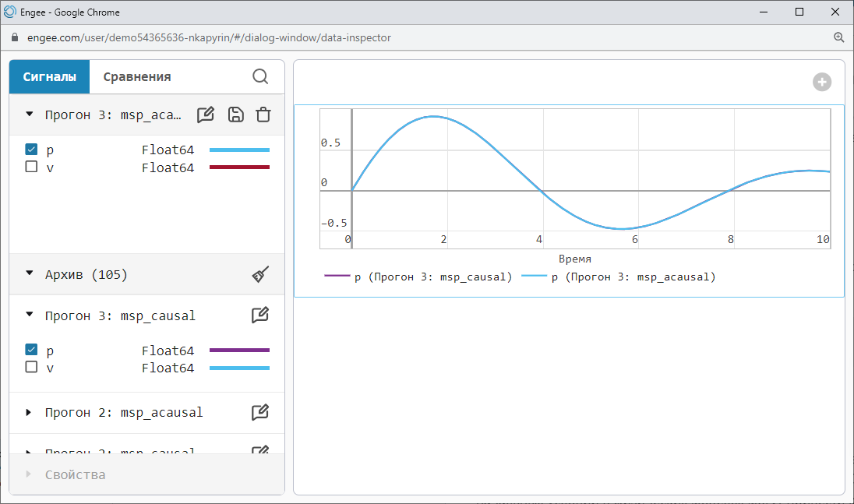
Task: Click edit icon for top Прогон 3 msp_acausal run
Action: click(x=206, y=115)
